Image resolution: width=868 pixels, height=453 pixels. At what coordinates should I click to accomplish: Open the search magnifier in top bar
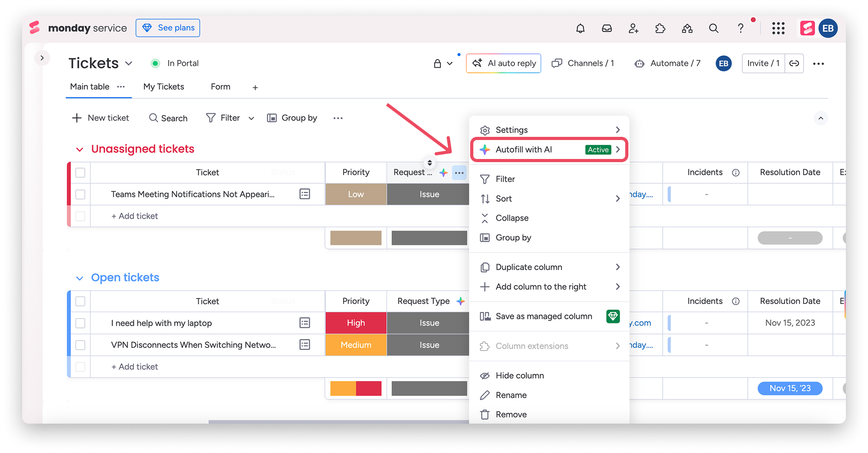point(713,28)
